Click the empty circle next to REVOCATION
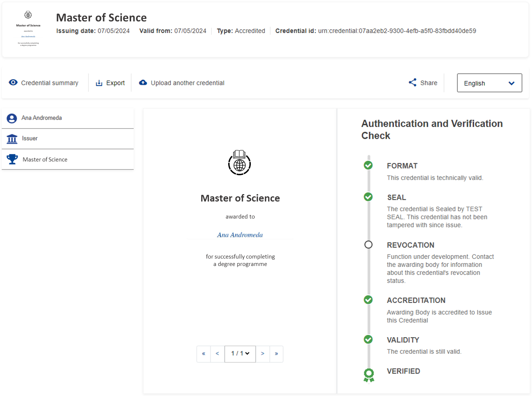Viewport: 532px width, 396px height. (x=368, y=244)
